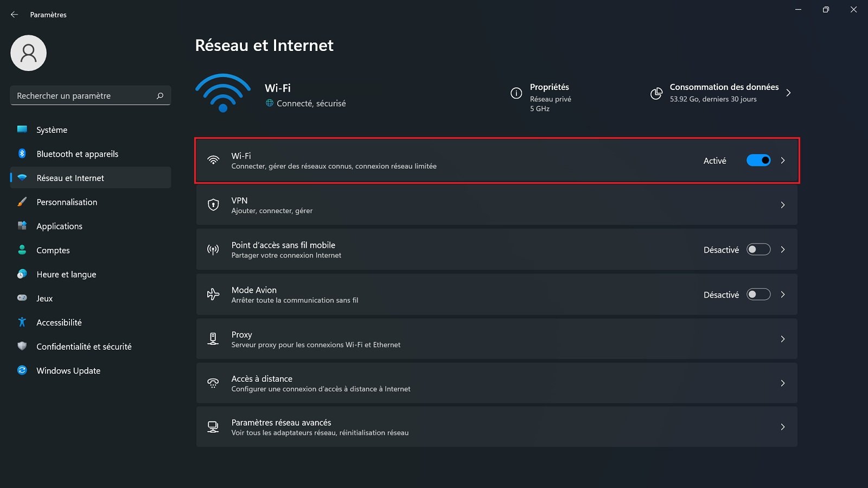Select the Comptes icon in sidebar
This screenshot has height=488, width=868.
22,250
